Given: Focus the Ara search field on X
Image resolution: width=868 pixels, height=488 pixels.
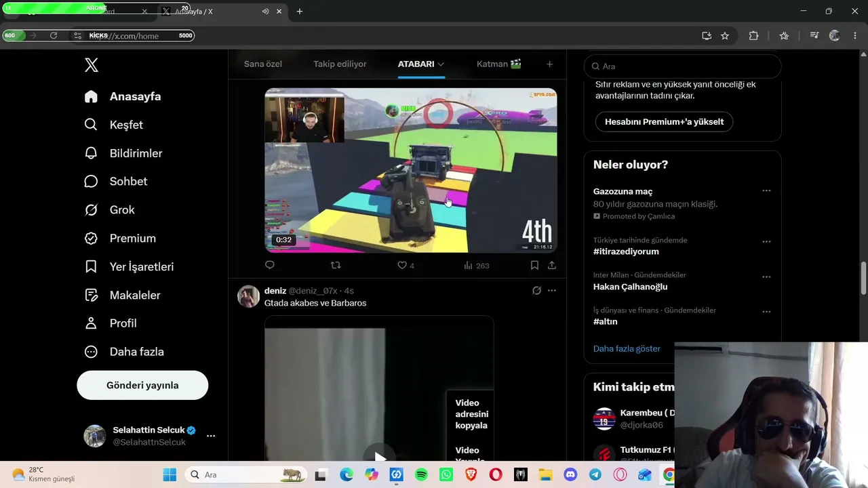Looking at the screenshot, I should coord(683,66).
